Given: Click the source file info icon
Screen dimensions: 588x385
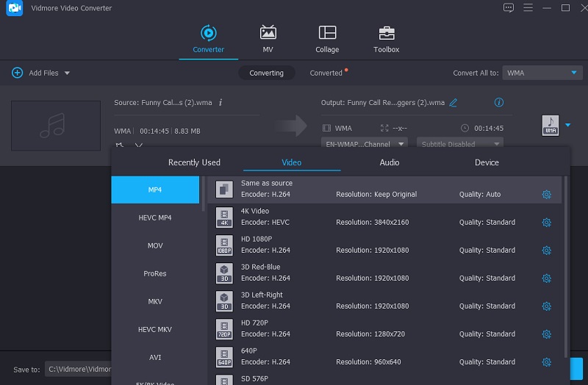Looking at the screenshot, I should (220, 103).
